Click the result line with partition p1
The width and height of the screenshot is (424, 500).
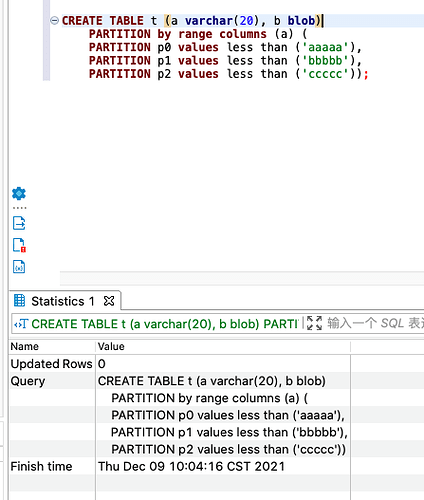[x=229, y=432]
